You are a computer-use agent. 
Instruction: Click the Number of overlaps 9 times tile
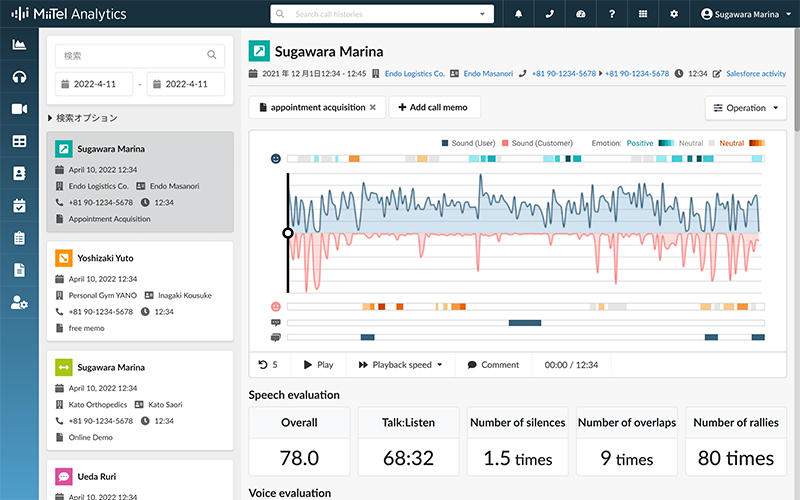pyautogui.click(x=627, y=441)
